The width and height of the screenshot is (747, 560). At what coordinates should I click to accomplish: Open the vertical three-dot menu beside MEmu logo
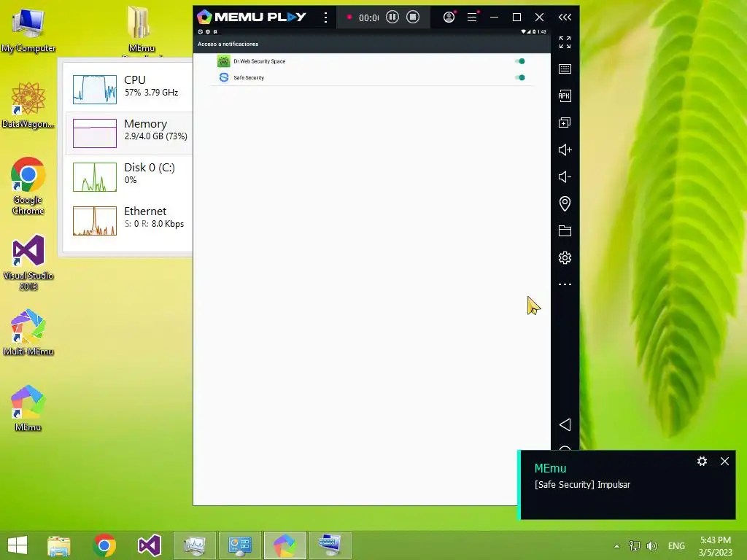(x=326, y=17)
